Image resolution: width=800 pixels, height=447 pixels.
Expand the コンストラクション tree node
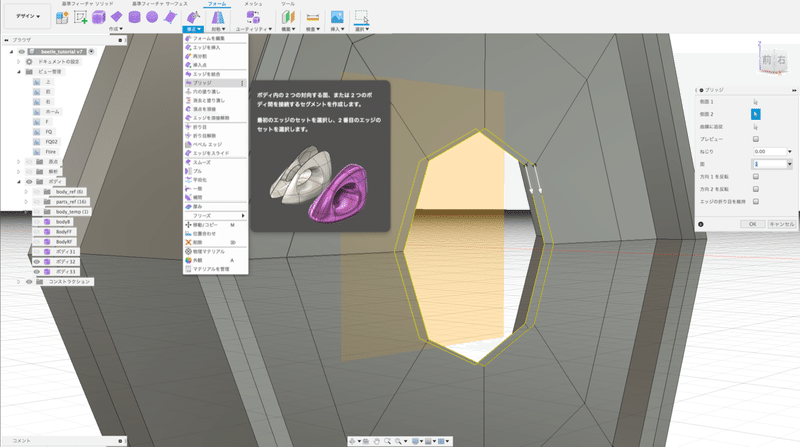coord(19,282)
